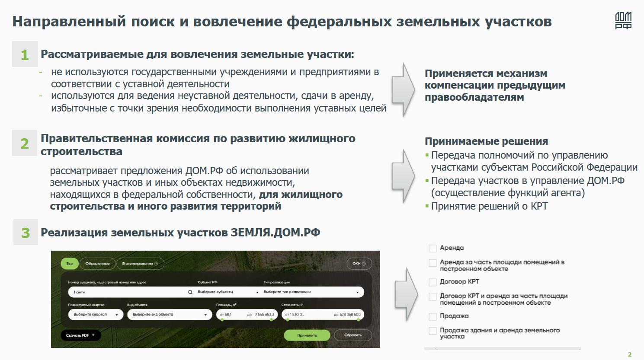
Task: Click heading 'Рассматриваемые для вовлечения земельные участки:'
Action: 197,54
